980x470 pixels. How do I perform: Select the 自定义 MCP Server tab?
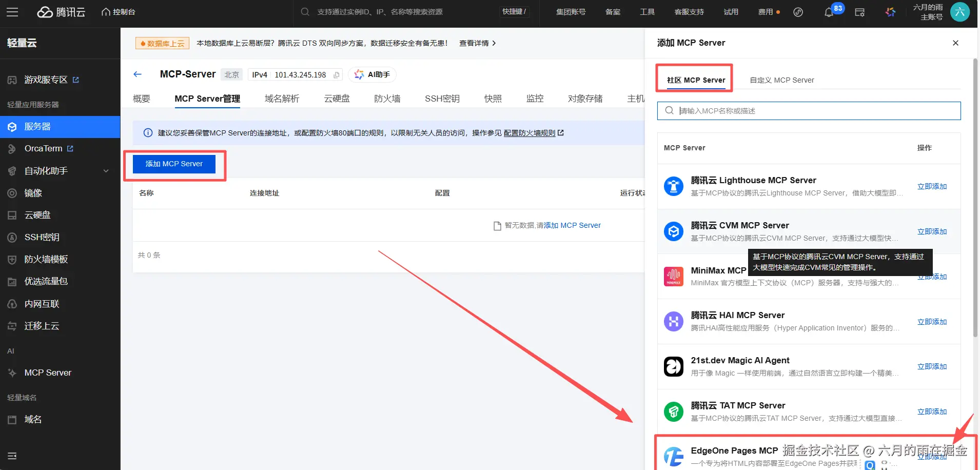pyautogui.click(x=782, y=80)
